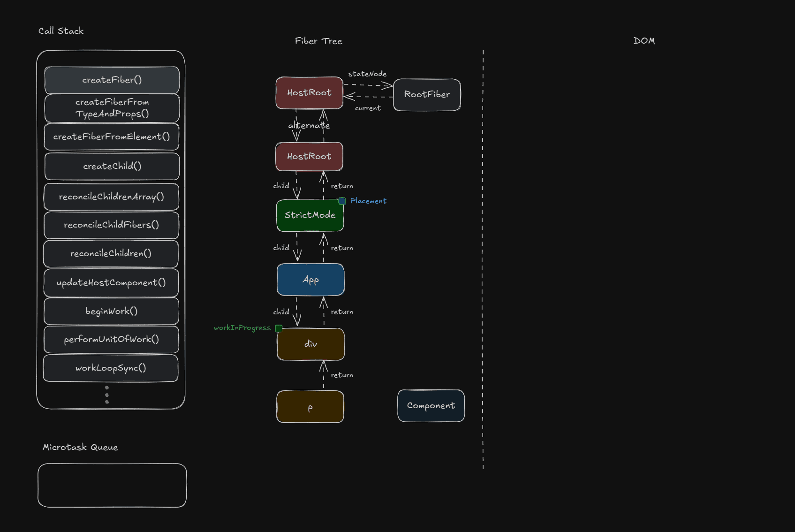795x532 pixels.
Task: Click the blue Placement marker square
Action: 342,201
